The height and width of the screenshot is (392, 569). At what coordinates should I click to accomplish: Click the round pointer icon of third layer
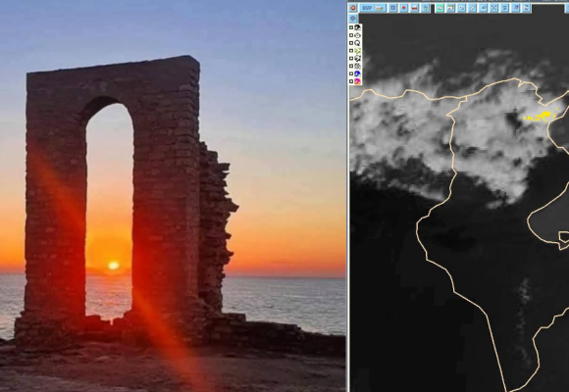coord(357,43)
